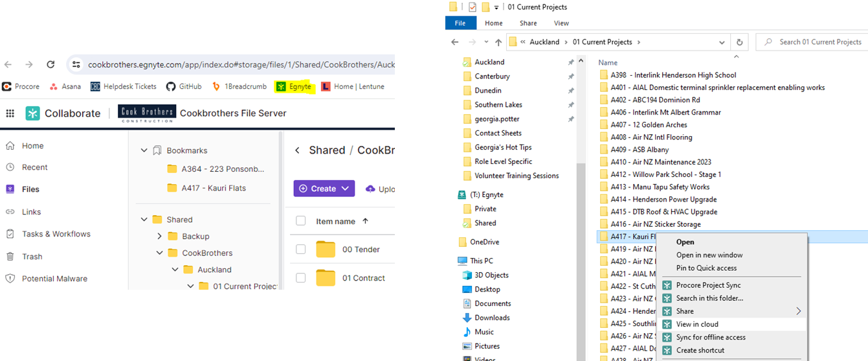
Task: Select all items checkbox beside Item name
Action: [x=300, y=221]
